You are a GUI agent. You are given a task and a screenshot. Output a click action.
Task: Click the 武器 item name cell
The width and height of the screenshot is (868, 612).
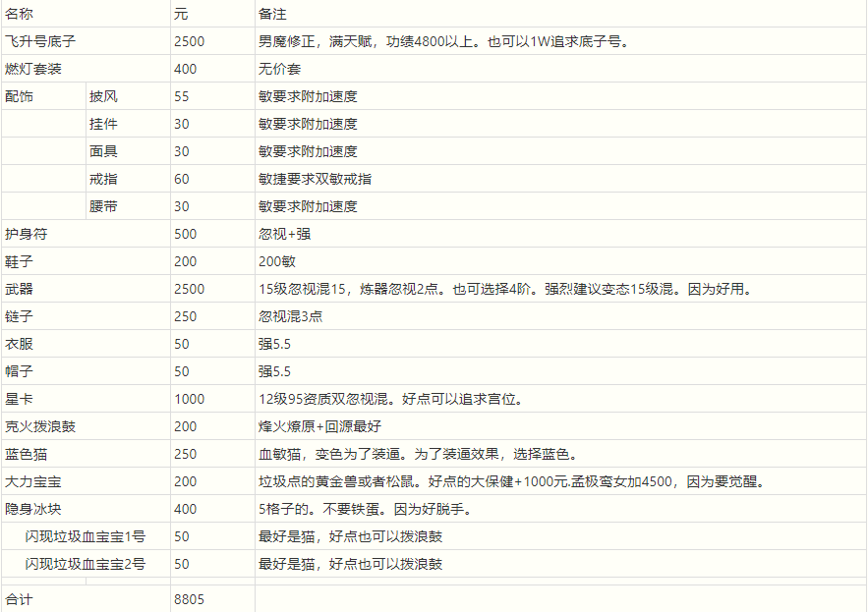(19, 290)
